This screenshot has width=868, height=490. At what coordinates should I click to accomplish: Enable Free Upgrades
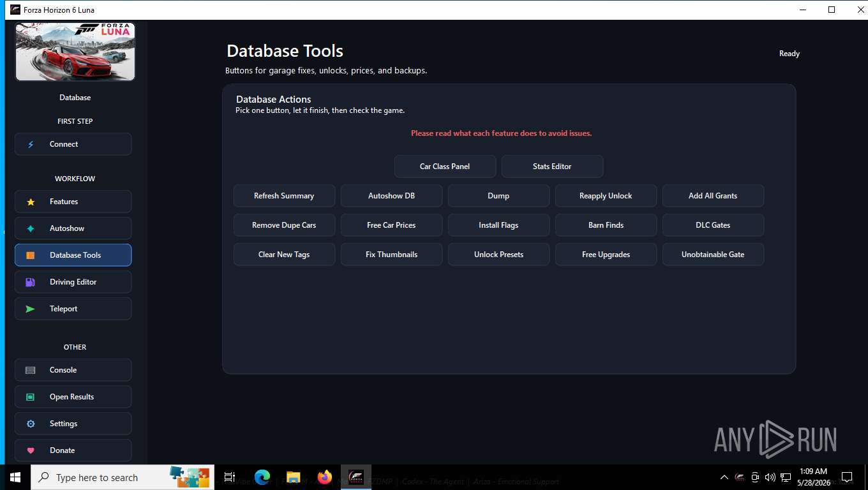click(x=606, y=255)
